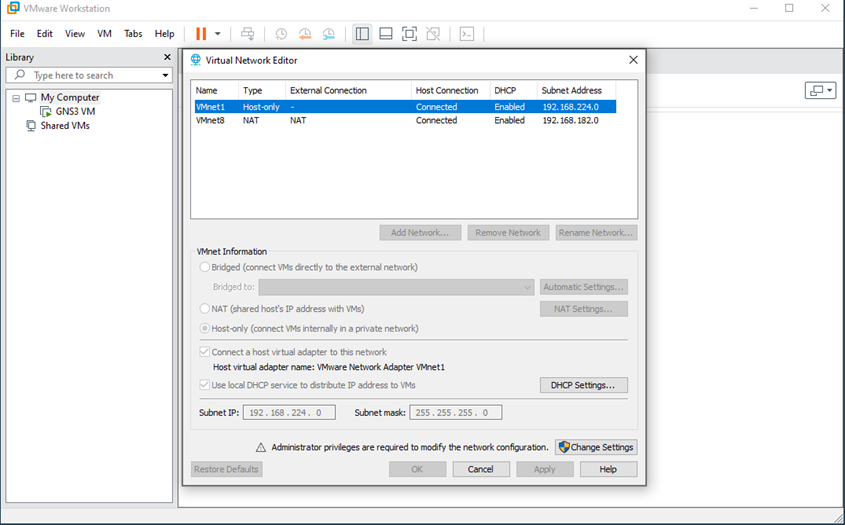This screenshot has width=845, height=525.
Task: Select My Computer in the library
Action: pyautogui.click(x=70, y=98)
